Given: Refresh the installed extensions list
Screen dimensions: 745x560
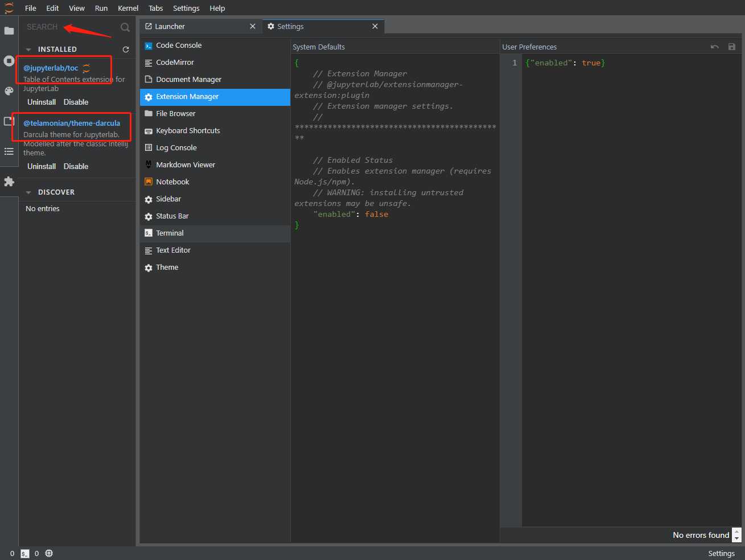Looking at the screenshot, I should click(126, 50).
